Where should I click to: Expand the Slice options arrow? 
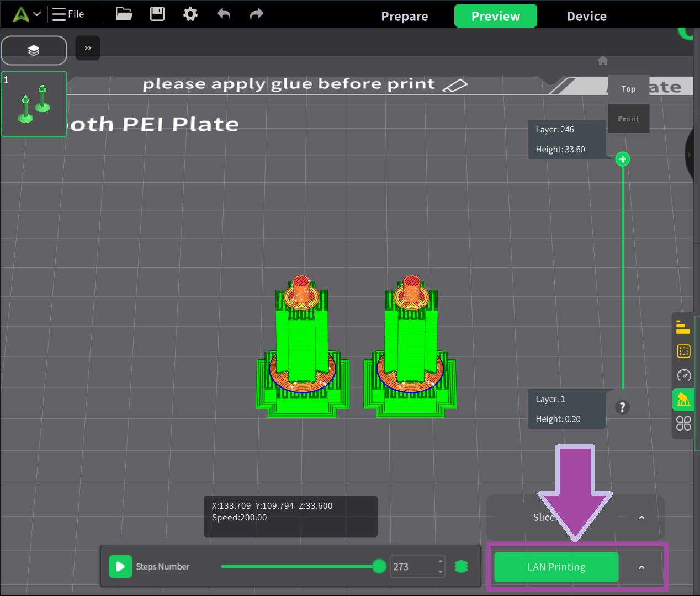click(641, 518)
